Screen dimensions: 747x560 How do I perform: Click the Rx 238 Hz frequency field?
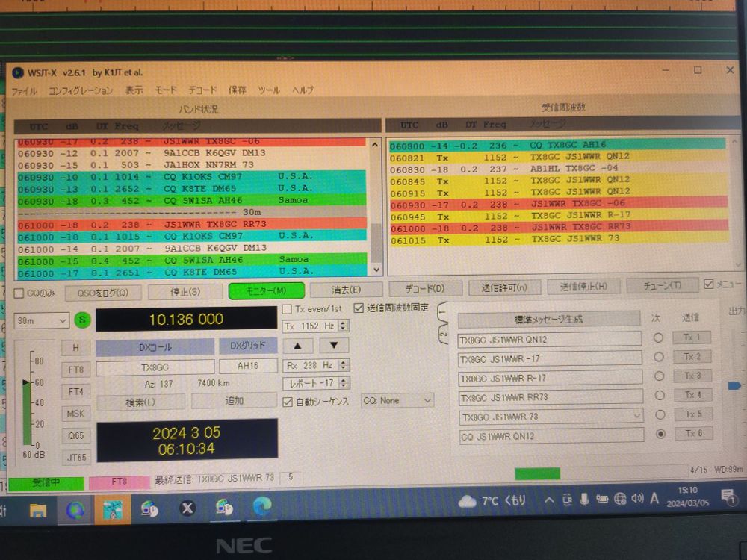[x=316, y=365]
